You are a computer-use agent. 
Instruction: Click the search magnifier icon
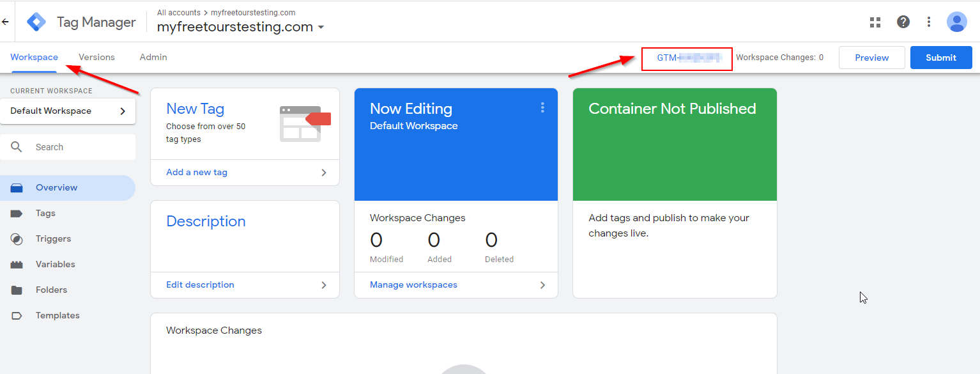17,147
